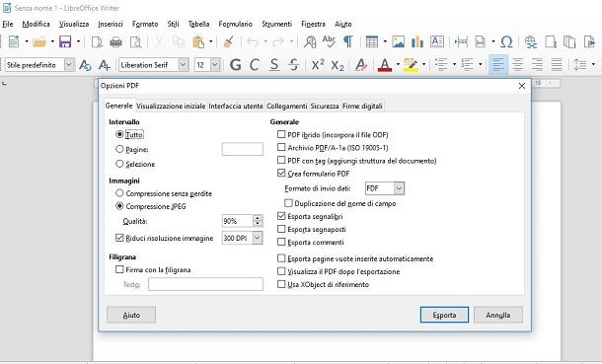
Task: Click the Superscript X² icon
Action: point(318,64)
